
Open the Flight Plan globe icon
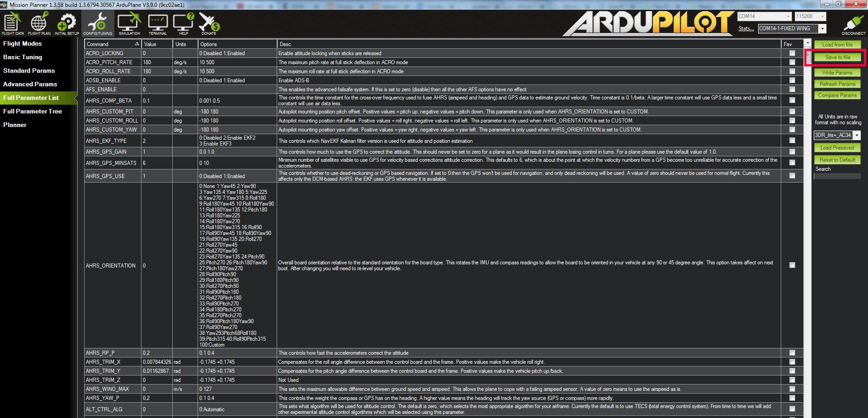pyautogui.click(x=39, y=23)
